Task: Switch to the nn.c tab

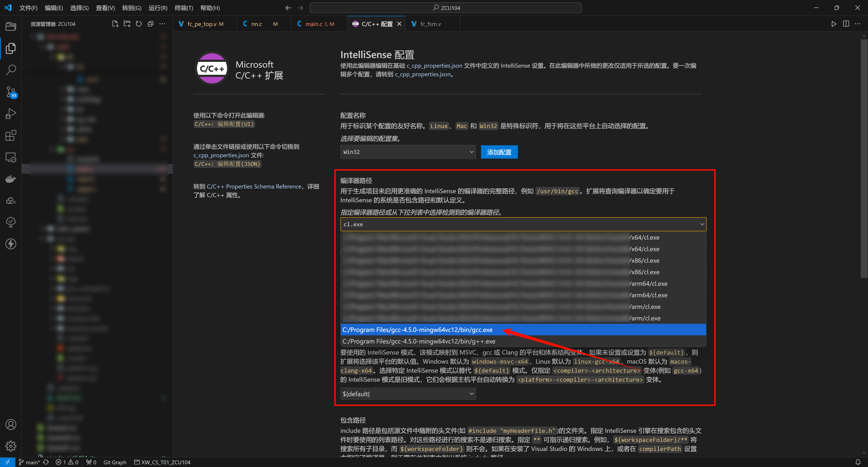Action: point(264,24)
